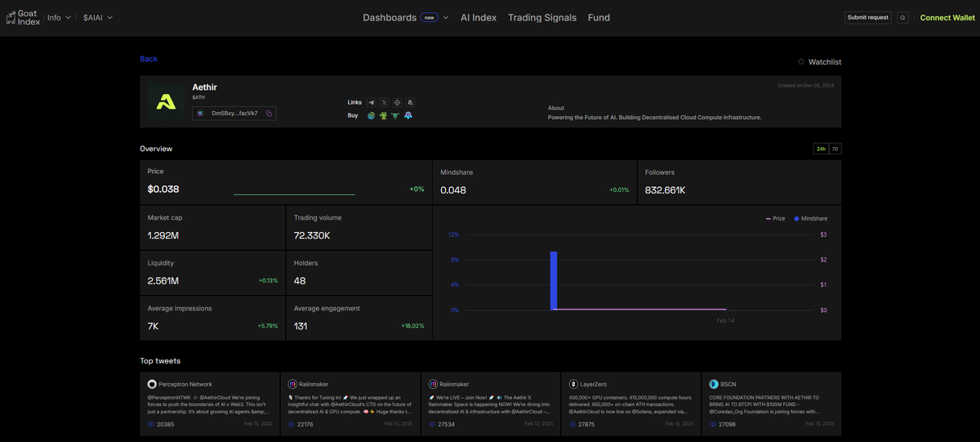
Task: Click the $0.038 price value
Action: click(163, 190)
